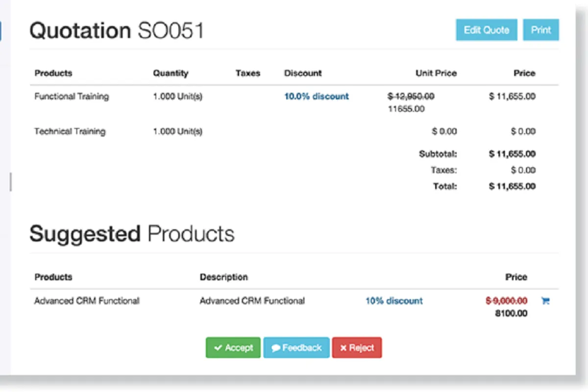Click the Discount column header
Image resolution: width=588 pixels, height=392 pixels.
[303, 73]
